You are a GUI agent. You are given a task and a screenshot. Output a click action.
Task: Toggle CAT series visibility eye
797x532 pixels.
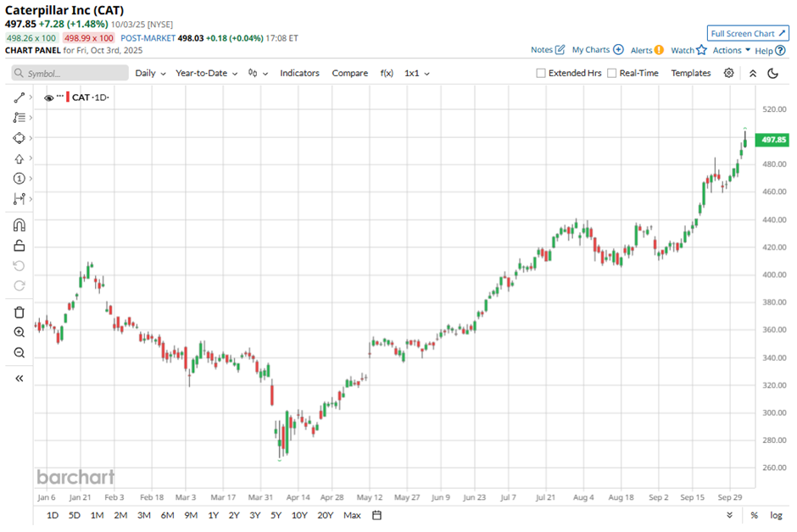click(x=49, y=98)
